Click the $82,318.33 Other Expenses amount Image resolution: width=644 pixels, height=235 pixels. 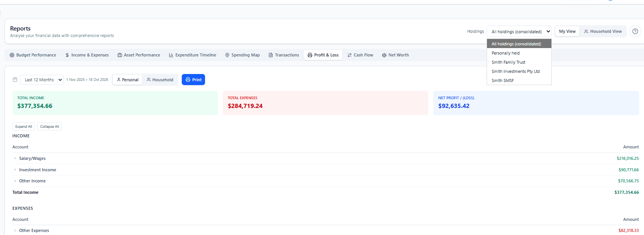coord(629,230)
